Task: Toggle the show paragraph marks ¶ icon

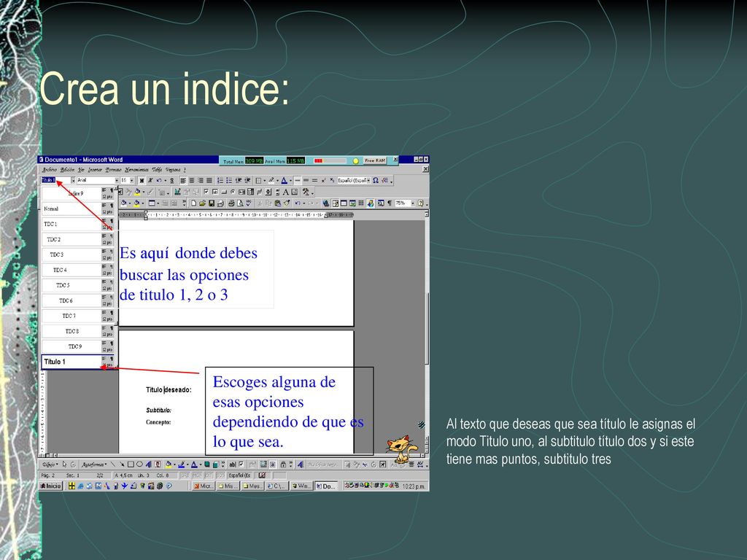Action: 390,203
